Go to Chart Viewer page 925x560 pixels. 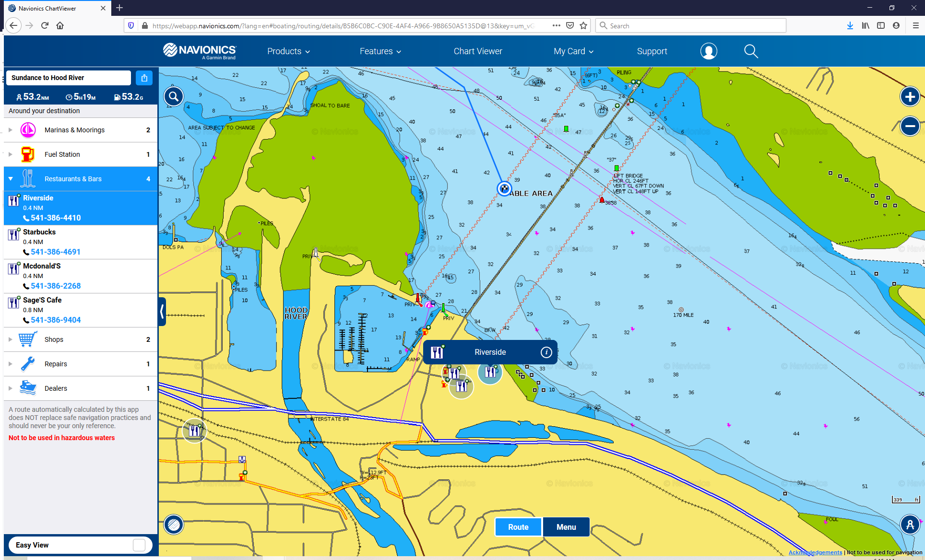coord(478,51)
